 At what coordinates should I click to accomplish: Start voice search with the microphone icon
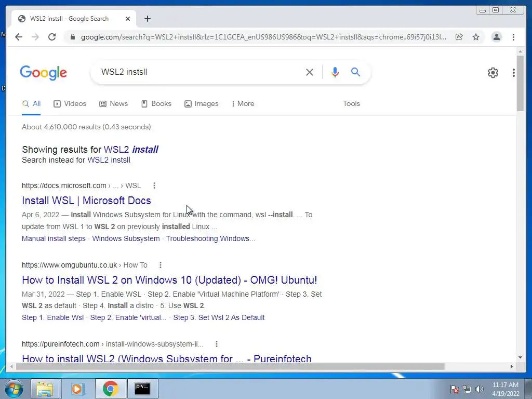tap(335, 72)
